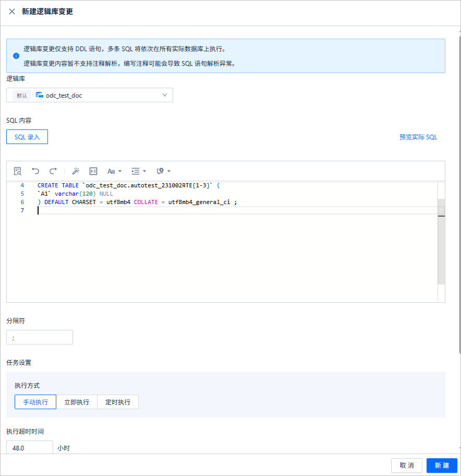Open the odc_test_doc logical database dropdown
The image size is (461, 476).
pyautogui.click(x=90, y=95)
